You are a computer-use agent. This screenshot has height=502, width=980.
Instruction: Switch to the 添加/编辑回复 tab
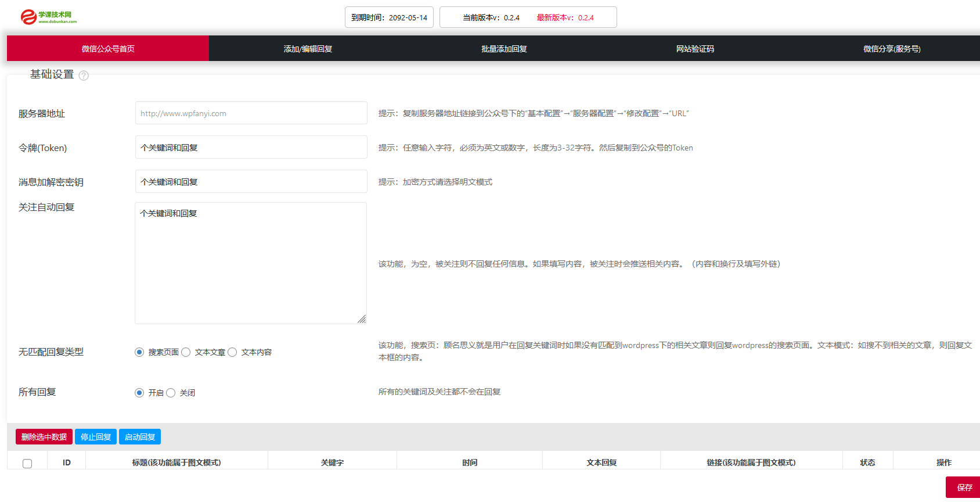point(308,49)
